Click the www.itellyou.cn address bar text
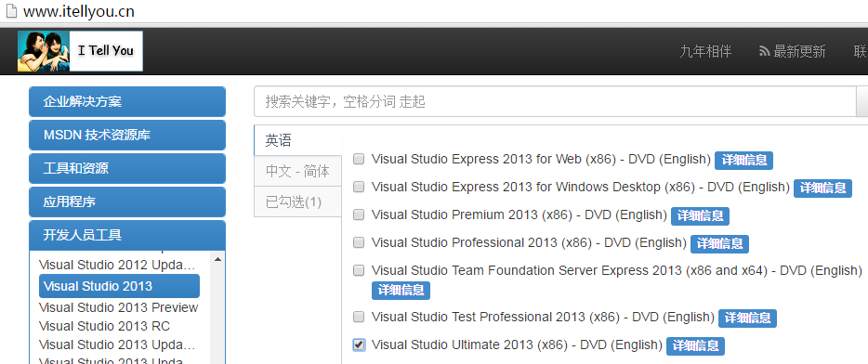Viewport: 868px width, 364px height. (x=79, y=11)
